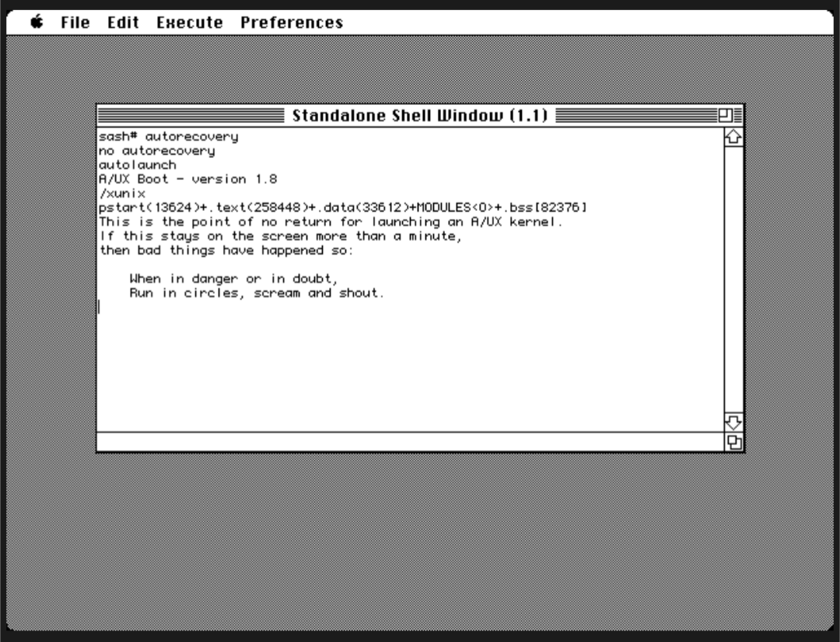Click the 'When in danger or in doubt,' line

coord(234,279)
